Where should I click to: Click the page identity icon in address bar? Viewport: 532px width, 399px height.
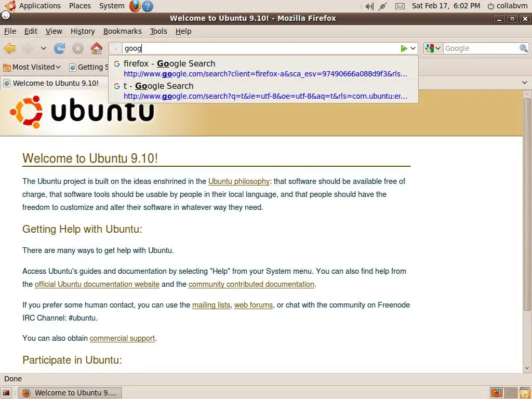pyautogui.click(x=116, y=48)
